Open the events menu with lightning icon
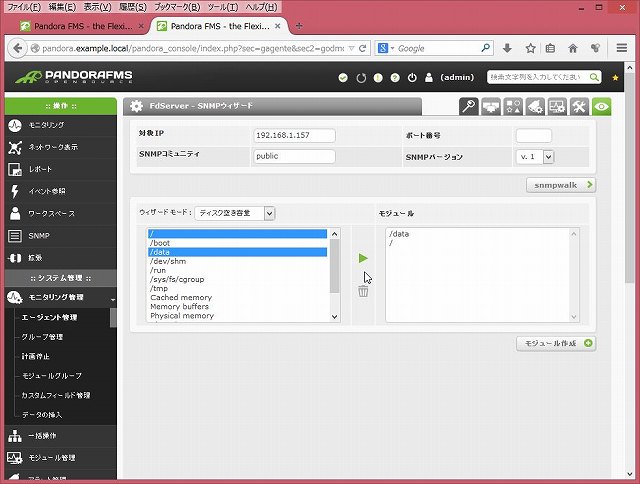Viewport: 640px width, 484px height. [x=60, y=191]
